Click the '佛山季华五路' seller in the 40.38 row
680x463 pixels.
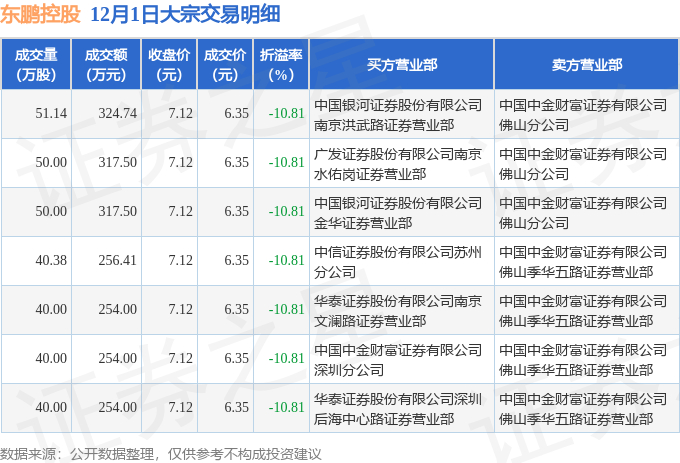[583, 262]
